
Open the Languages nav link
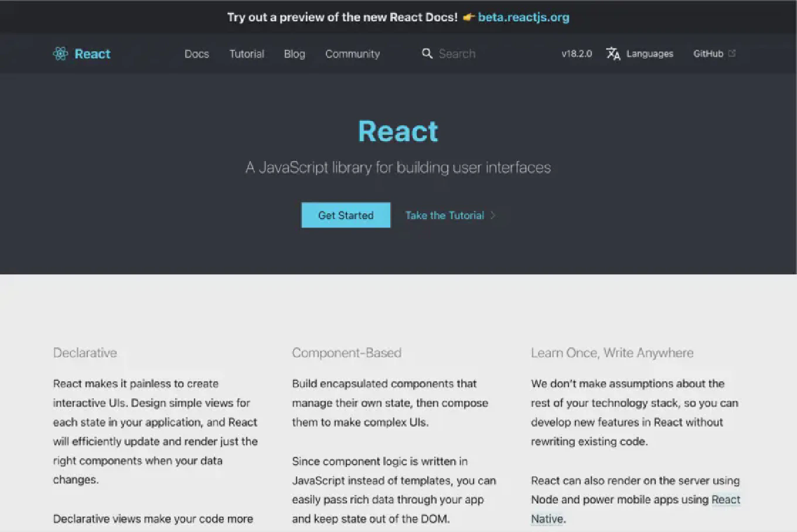(x=649, y=54)
